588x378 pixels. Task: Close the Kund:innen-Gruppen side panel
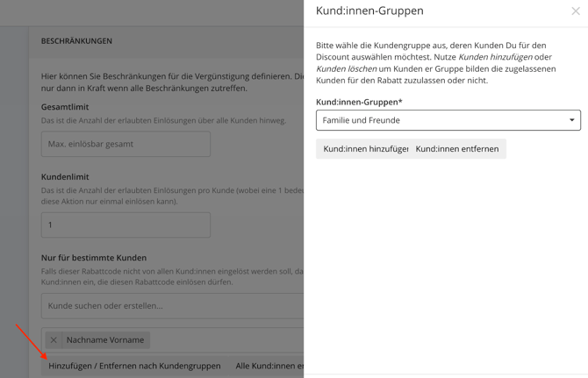[575, 11]
